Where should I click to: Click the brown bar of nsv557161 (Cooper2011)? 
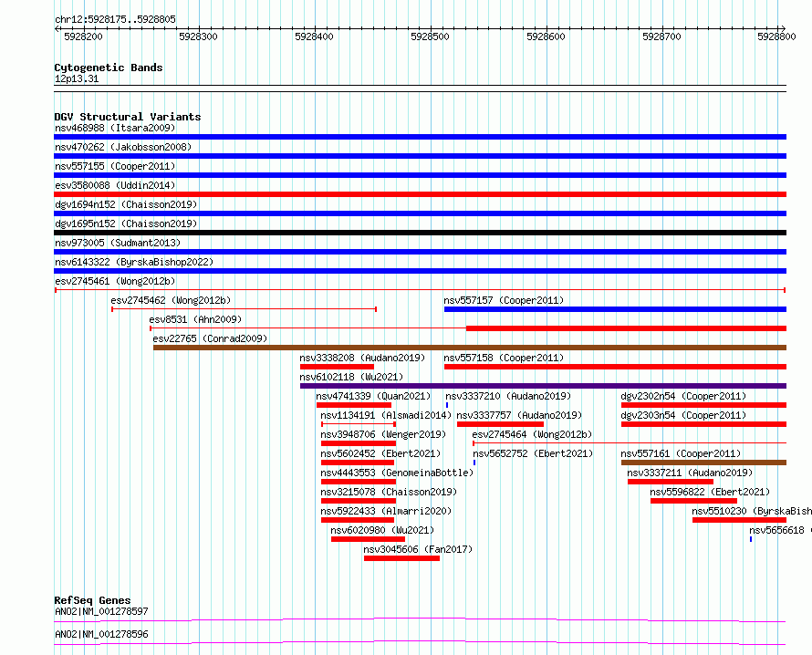703,463
